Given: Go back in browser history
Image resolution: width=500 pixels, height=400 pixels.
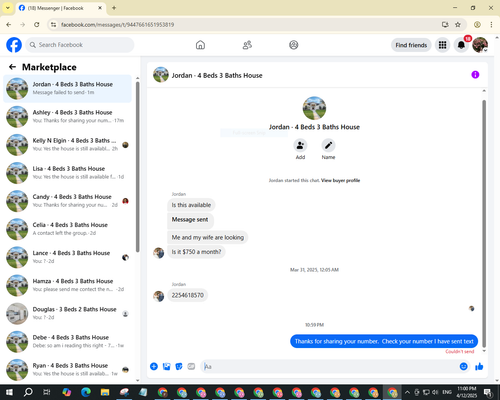Looking at the screenshot, I should click(x=9, y=25).
